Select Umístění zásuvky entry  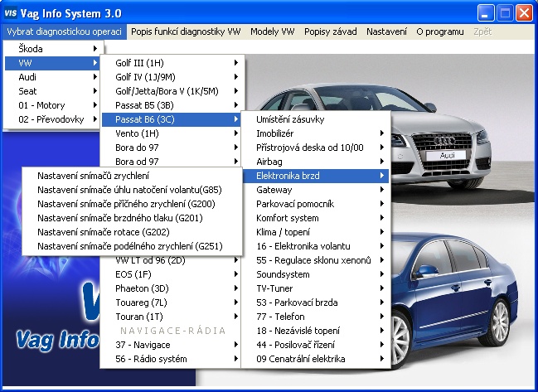tap(316, 119)
